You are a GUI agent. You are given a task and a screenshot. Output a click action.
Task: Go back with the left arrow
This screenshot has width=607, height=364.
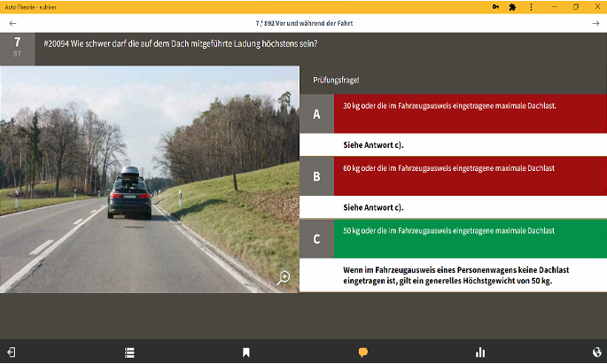(12, 24)
